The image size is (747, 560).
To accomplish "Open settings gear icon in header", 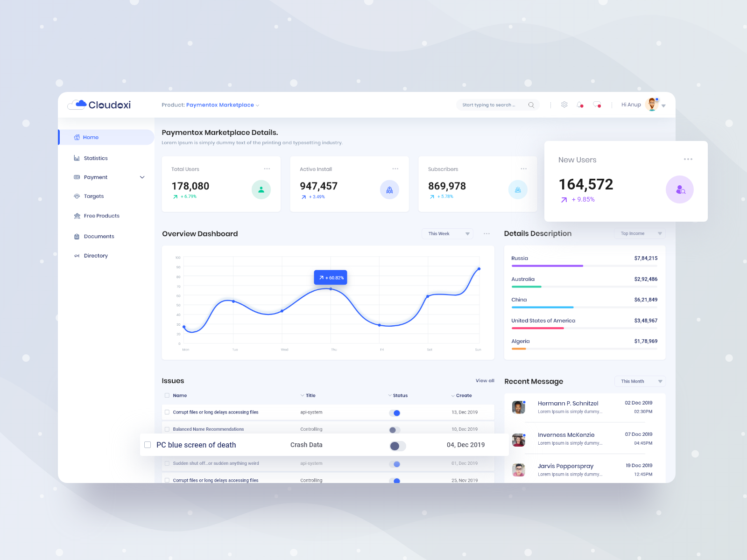I will [x=564, y=105].
